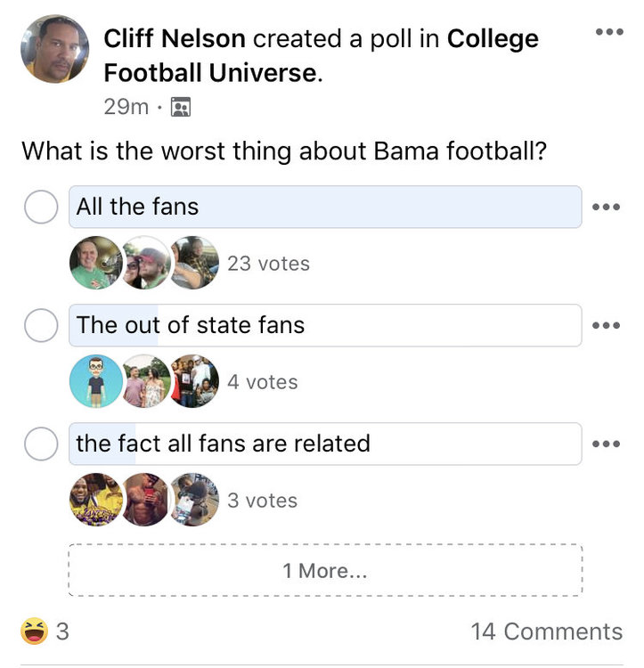Select The out of state fans radio button
The image size is (644, 668).
41,325
